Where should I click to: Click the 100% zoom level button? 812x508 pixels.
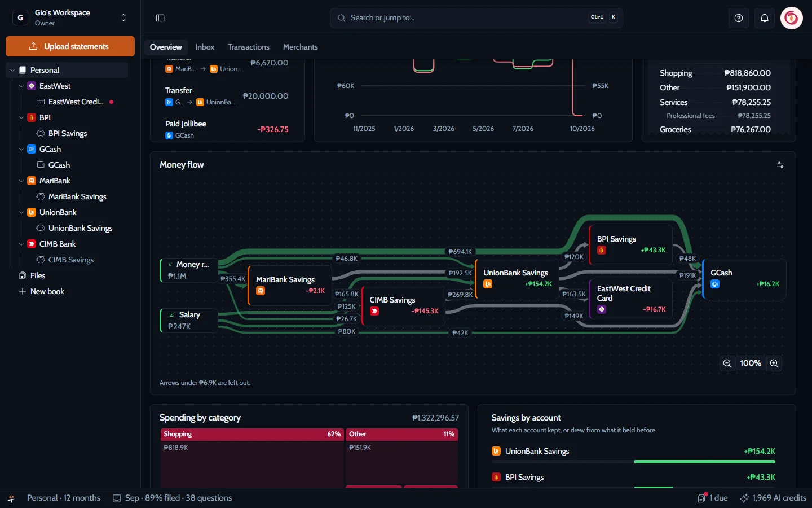coord(751,364)
